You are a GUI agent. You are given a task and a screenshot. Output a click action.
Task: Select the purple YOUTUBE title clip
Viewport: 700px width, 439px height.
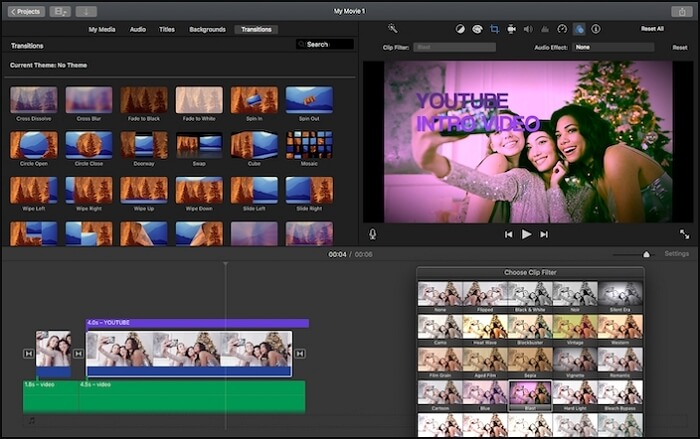[x=197, y=323]
